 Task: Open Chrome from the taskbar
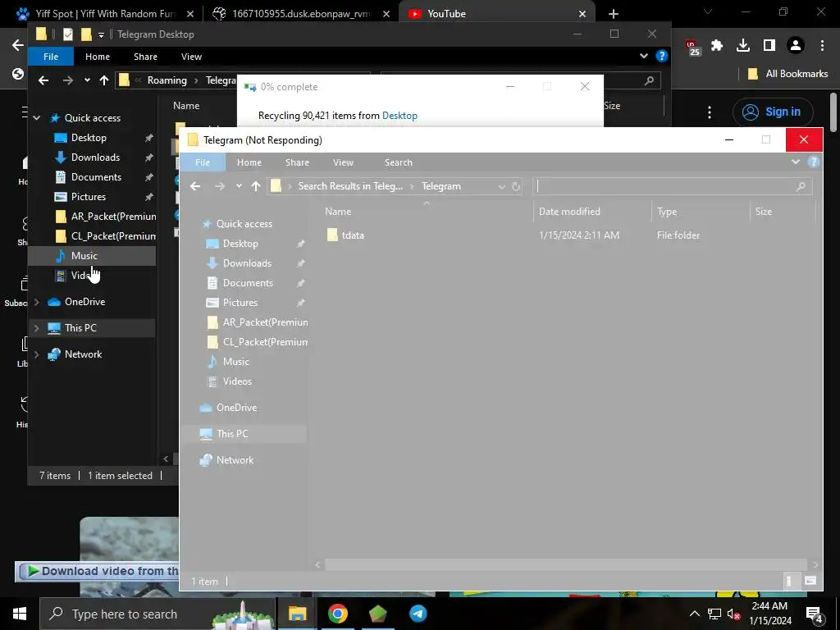point(337,614)
